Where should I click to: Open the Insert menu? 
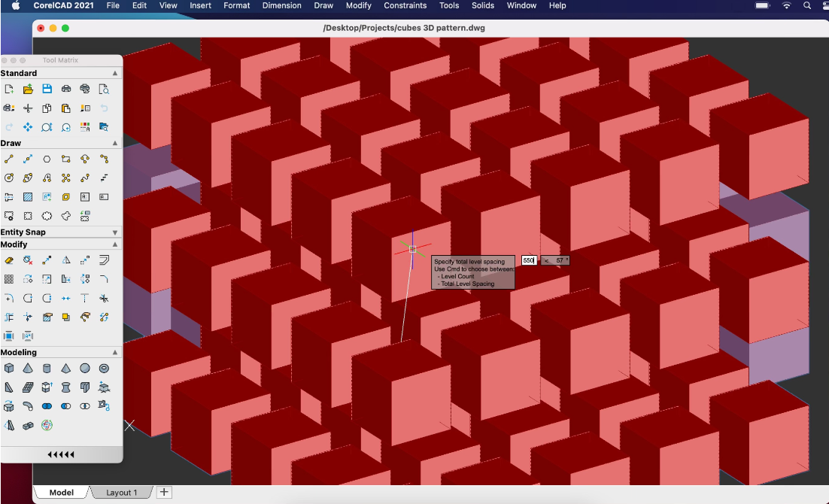point(200,5)
